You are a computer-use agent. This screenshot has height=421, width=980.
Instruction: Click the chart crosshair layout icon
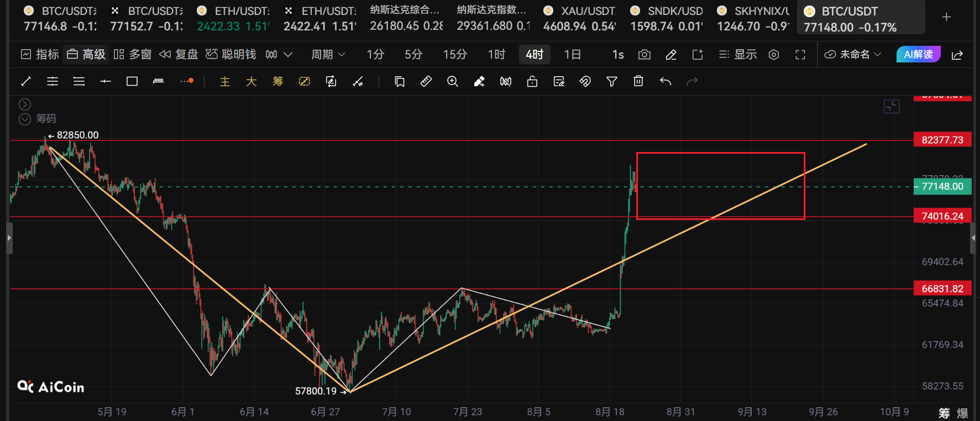tap(892, 106)
